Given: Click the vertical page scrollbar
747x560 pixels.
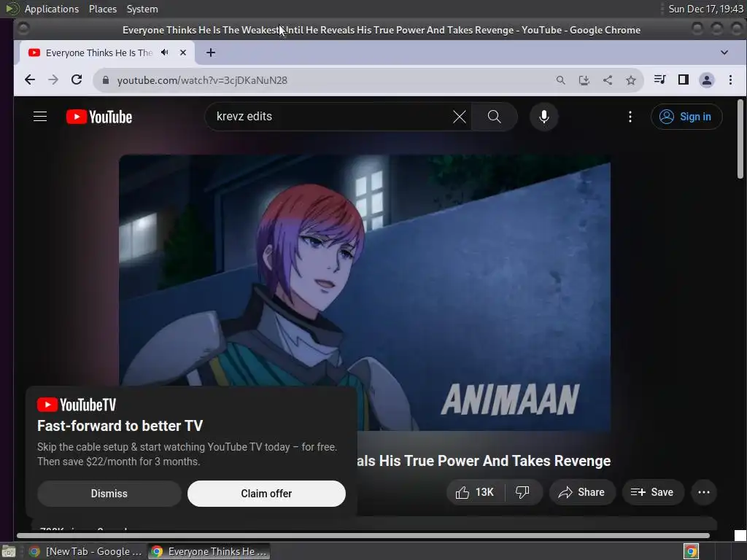Looking at the screenshot, I should click(x=740, y=139).
